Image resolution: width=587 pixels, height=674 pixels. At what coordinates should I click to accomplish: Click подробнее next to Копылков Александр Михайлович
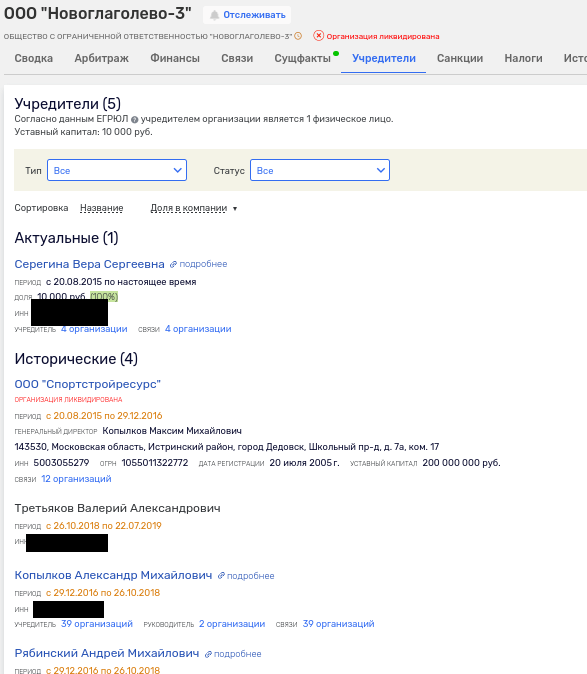pyautogui.click(x=251, y=576)
